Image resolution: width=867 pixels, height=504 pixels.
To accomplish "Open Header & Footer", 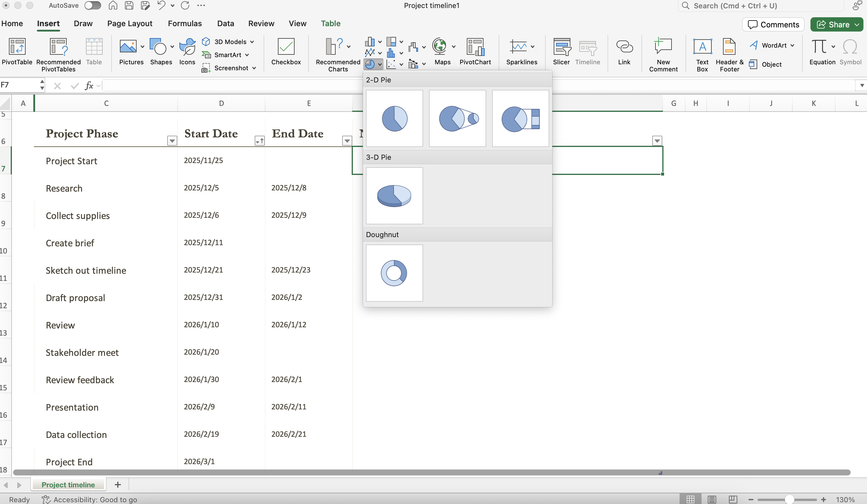I will (729, 55).
